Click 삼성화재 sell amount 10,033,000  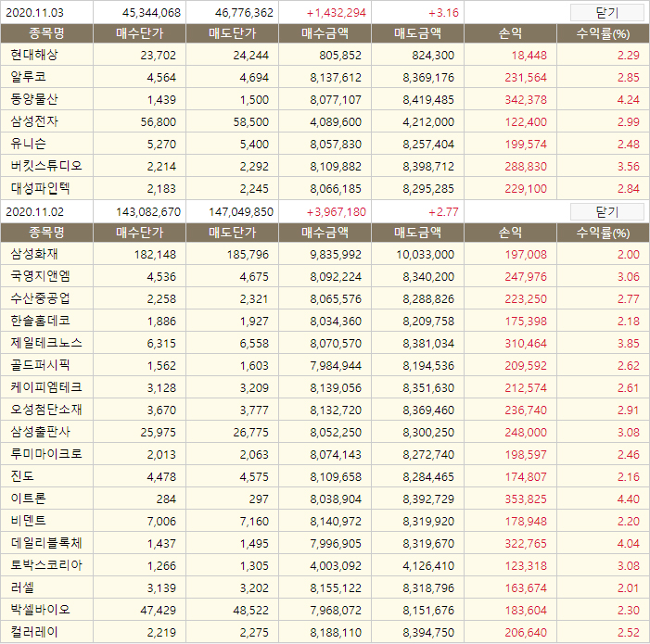426,254
